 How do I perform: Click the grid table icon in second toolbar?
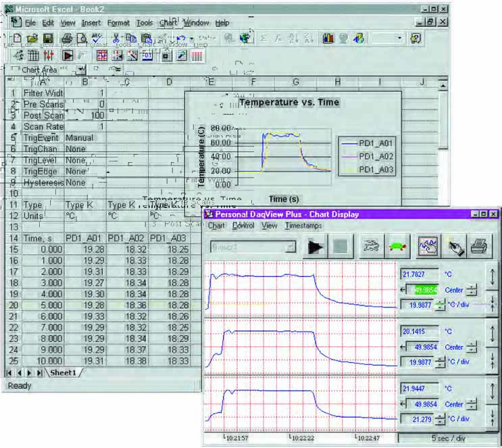tap(34, 56)
